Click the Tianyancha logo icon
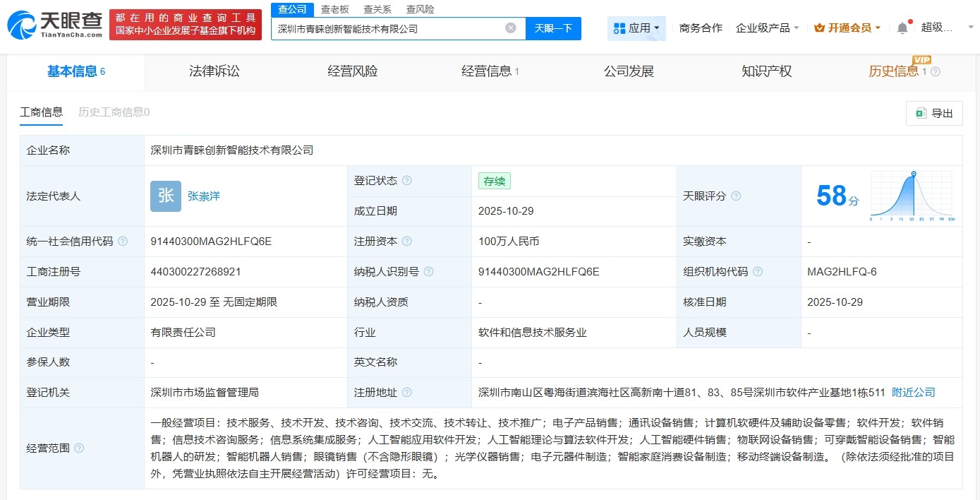 (23, 23)
